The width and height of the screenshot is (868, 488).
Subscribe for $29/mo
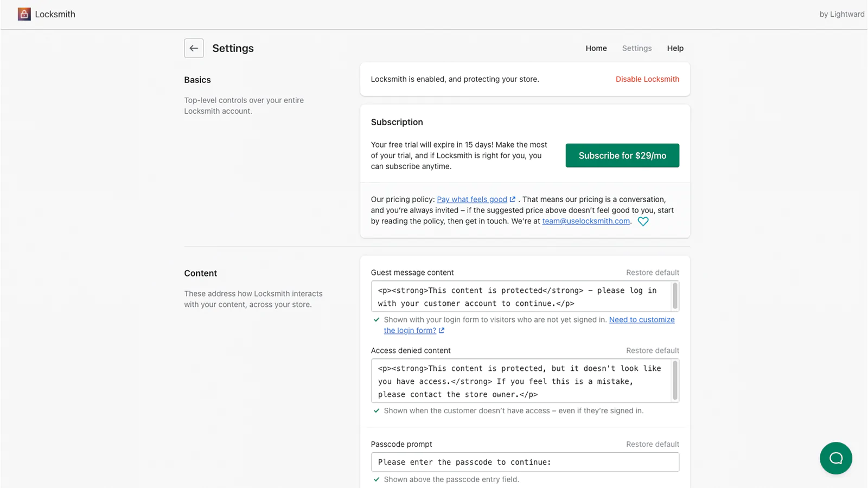click(x=622, y=156)
